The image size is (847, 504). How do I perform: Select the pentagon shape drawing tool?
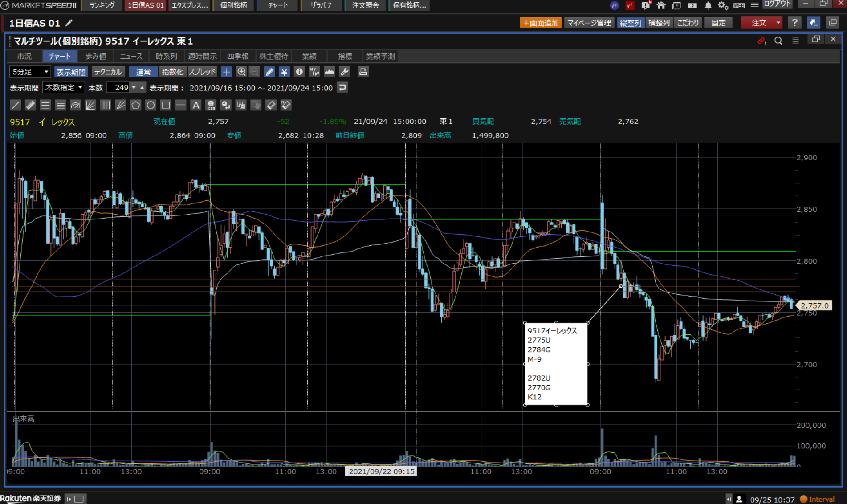[135, 105]
